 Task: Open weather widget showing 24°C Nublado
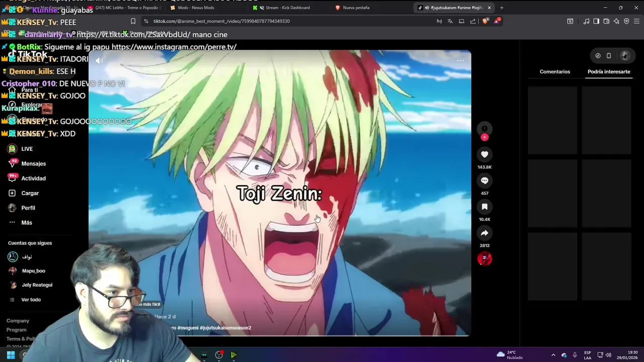coord(510,355)
